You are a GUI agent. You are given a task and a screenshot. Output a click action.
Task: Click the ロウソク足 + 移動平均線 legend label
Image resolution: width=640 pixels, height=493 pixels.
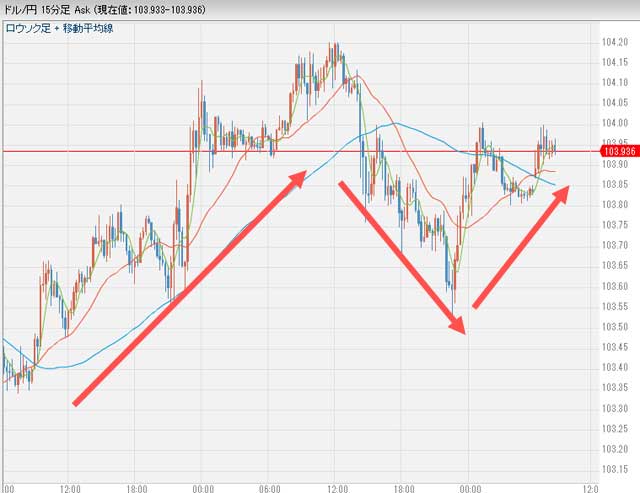click(59, 29)
